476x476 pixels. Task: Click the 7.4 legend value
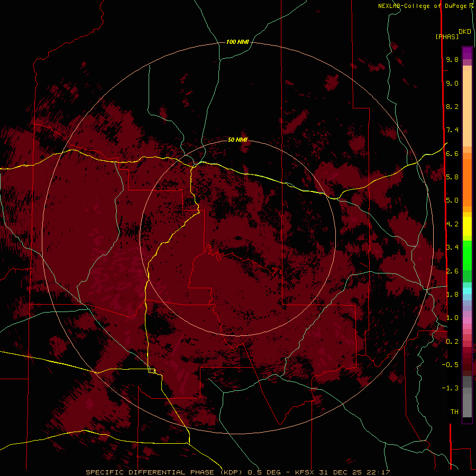[x=452, y=130]
